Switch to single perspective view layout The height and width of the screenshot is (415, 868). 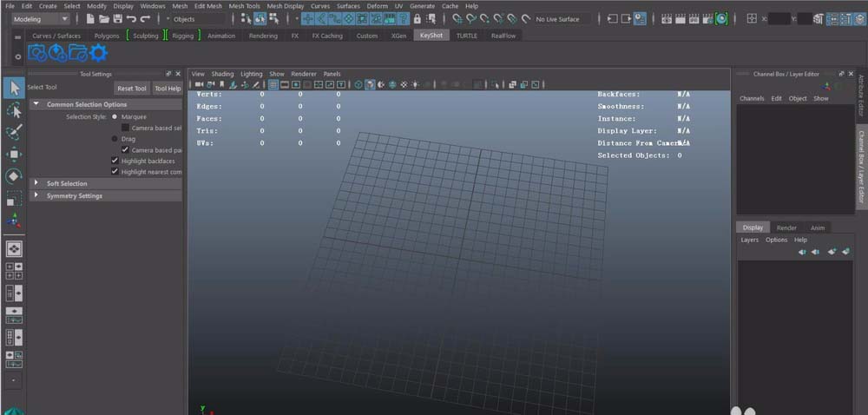tap(14, 249)
